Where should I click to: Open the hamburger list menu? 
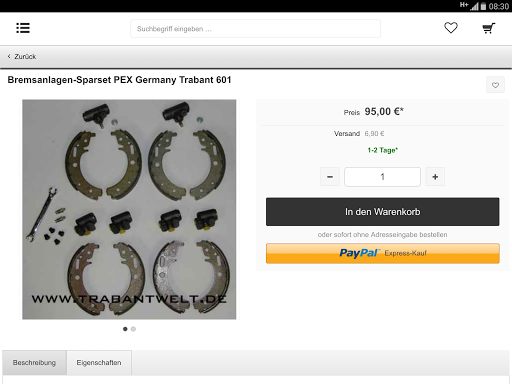(23, 28)
